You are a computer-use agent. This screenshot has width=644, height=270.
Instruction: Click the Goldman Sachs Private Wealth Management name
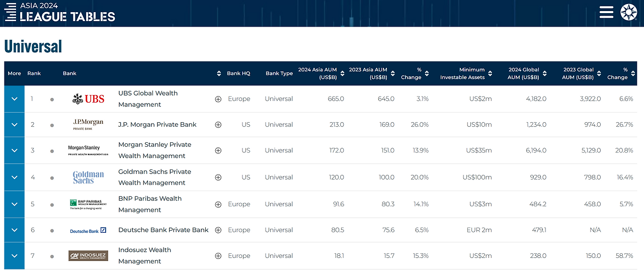click(x=154, y=177)
